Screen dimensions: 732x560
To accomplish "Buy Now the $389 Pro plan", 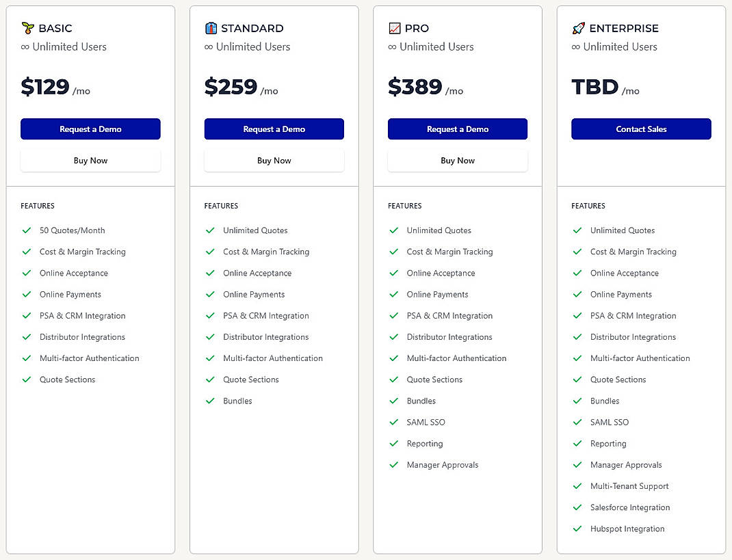I will coord(457,161).
